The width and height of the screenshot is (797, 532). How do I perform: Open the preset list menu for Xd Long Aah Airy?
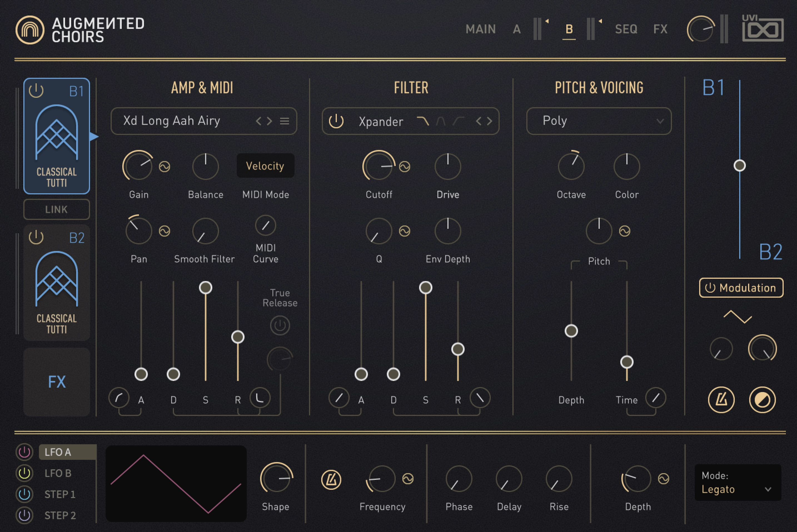pos(285,121)
